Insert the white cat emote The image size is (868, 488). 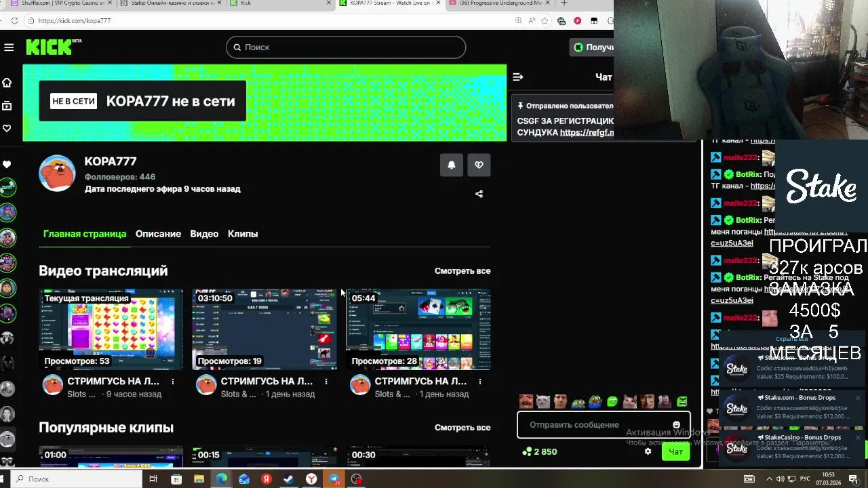[543, 401]
